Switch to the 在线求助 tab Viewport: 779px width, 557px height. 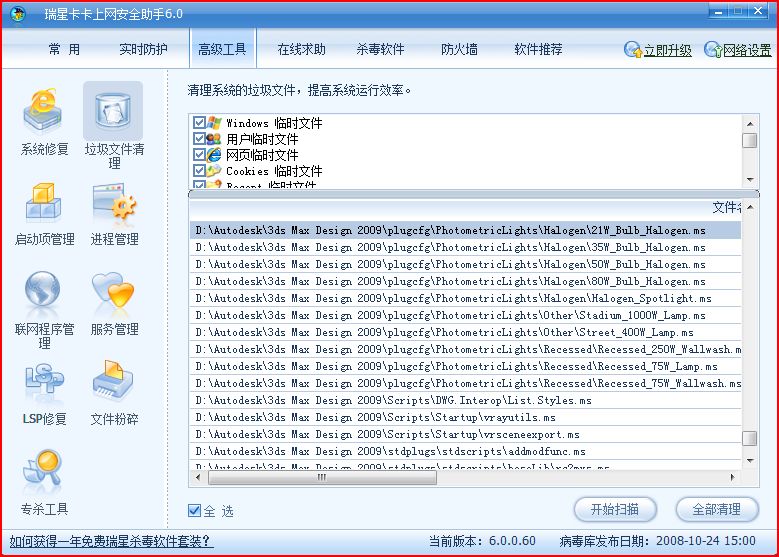(x=301, y=49)
